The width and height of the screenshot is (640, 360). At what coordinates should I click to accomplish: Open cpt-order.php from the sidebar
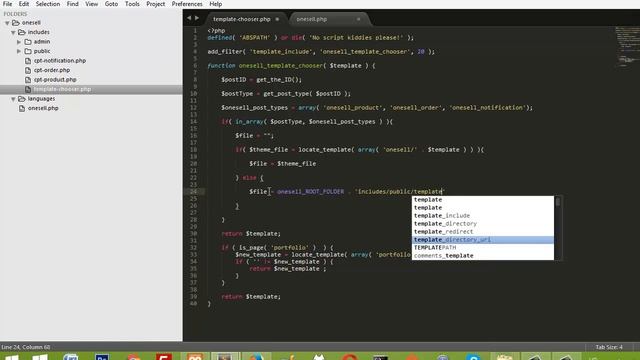pyautogui.click(x=52, y=70)
